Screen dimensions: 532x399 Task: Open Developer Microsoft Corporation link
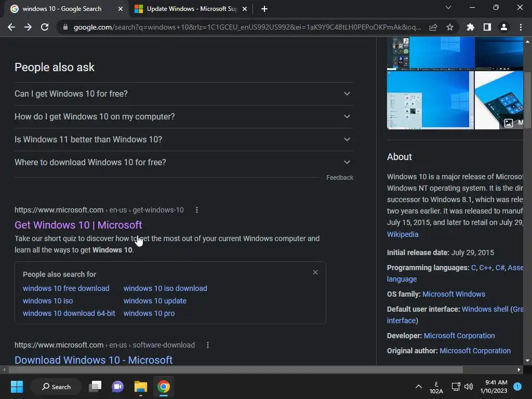[459, 336]
